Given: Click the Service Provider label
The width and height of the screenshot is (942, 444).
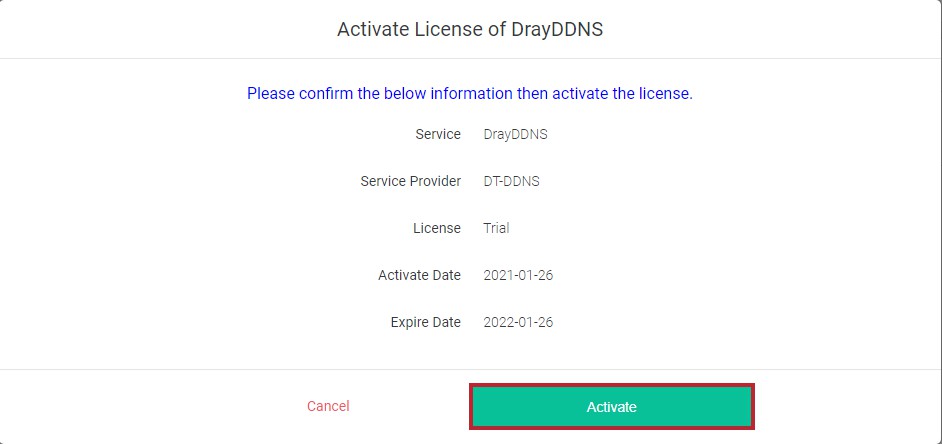Looking at the screenshot, I should point(411,181).
